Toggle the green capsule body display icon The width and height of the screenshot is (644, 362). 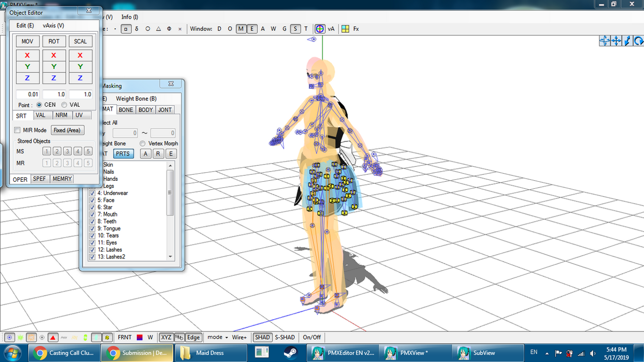[x=86, y=337]
